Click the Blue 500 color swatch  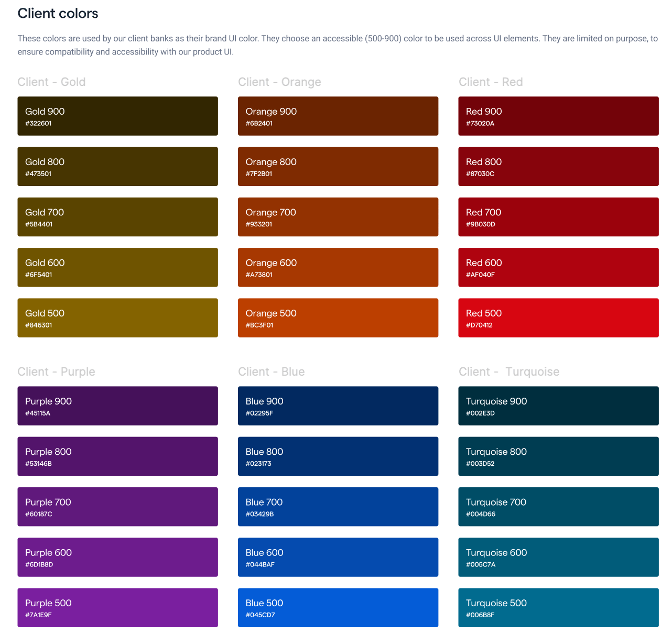338,607
